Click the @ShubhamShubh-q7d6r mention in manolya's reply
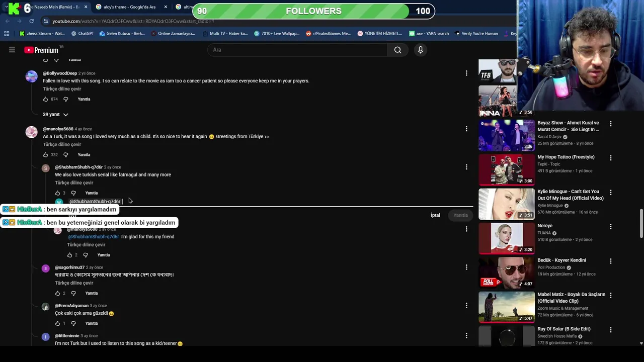The height and width of the screenshot is (362, 644). 93,237
